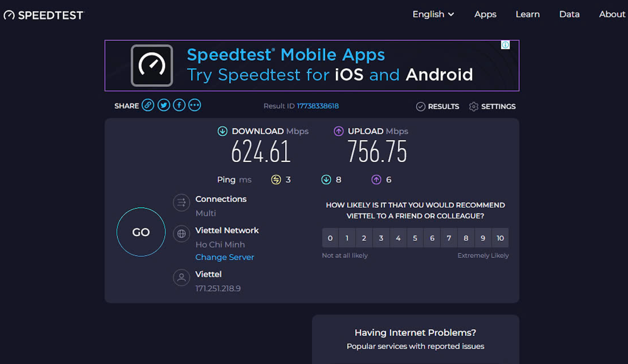Share result on Twitter icon

pyautogui.click(x=164, y=105)
